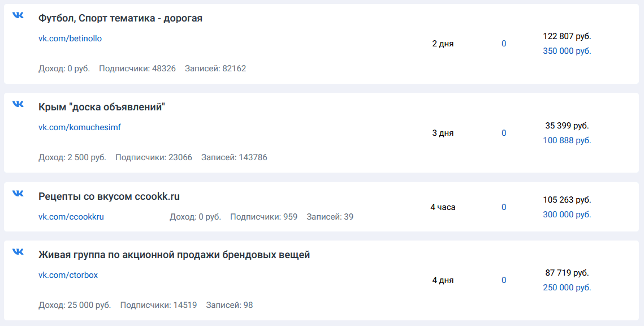Click VK icon beside Живая группа listing
Screen dimensions: 644x326
pos(18,252)
